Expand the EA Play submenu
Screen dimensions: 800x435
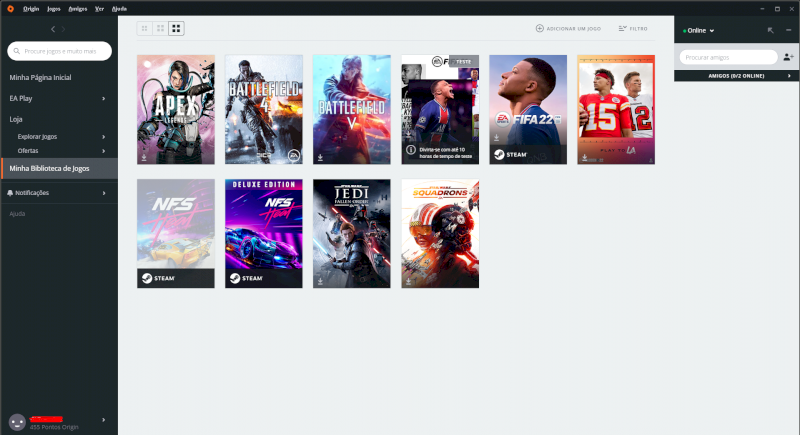tap(103, 98)
